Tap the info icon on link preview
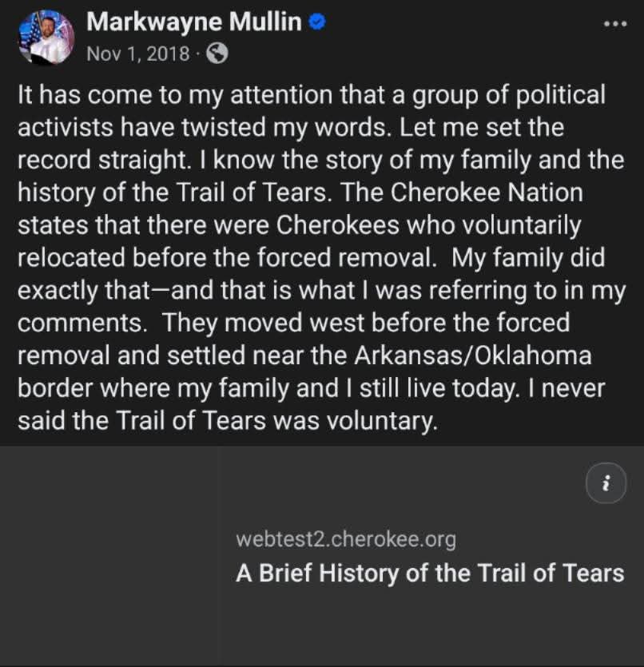644x667 pixels. tap(606, 482)
